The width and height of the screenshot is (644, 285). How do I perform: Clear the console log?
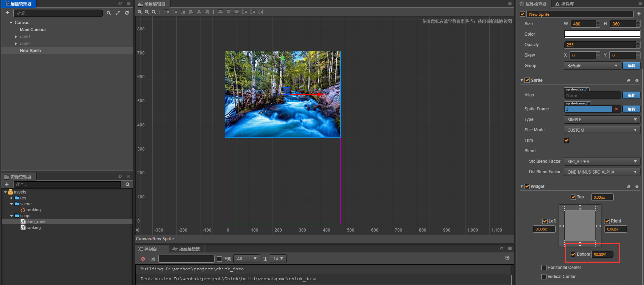[143, 259]
